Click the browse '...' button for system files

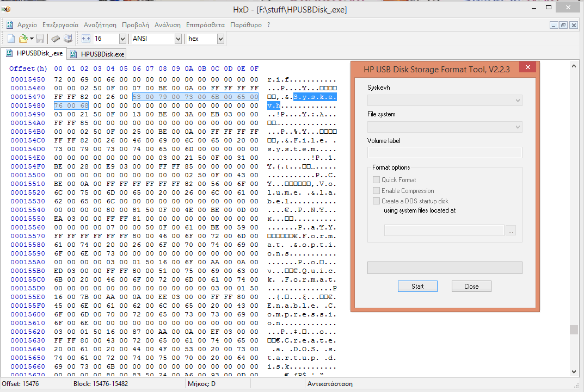click(x=511, y=230)
